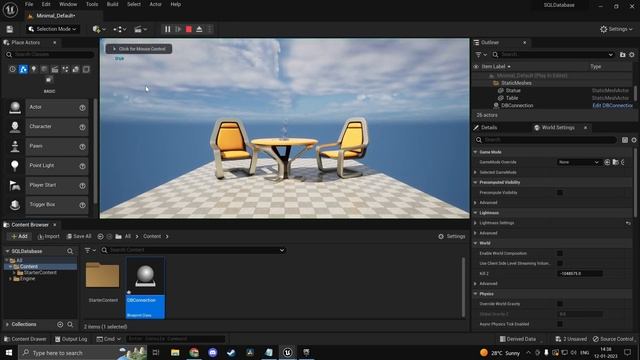Select the Basic actors category icon
The width and height of the screenshot is (640, 360).
click(23, 69)
